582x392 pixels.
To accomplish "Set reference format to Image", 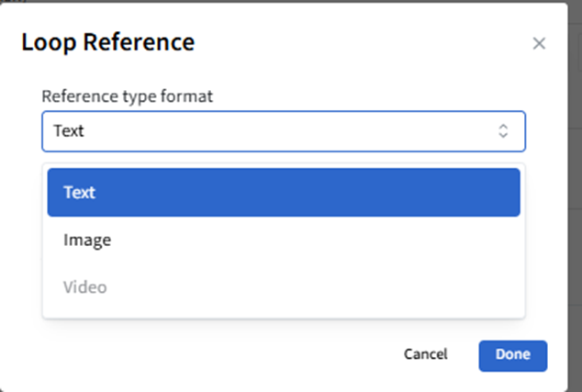I will (87, 241).
